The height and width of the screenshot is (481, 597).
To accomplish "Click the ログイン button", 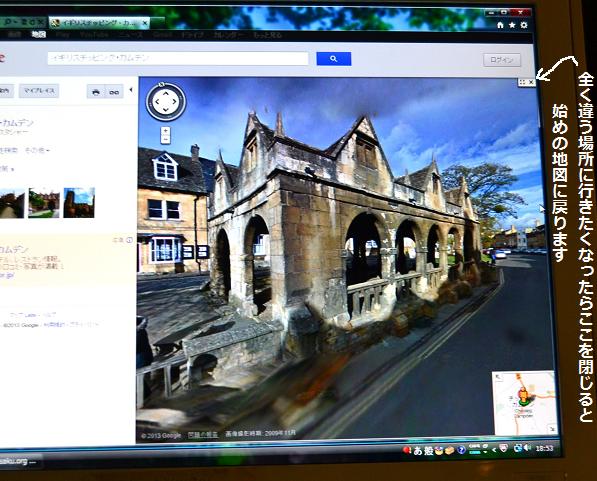I will [x=502, y=60].
